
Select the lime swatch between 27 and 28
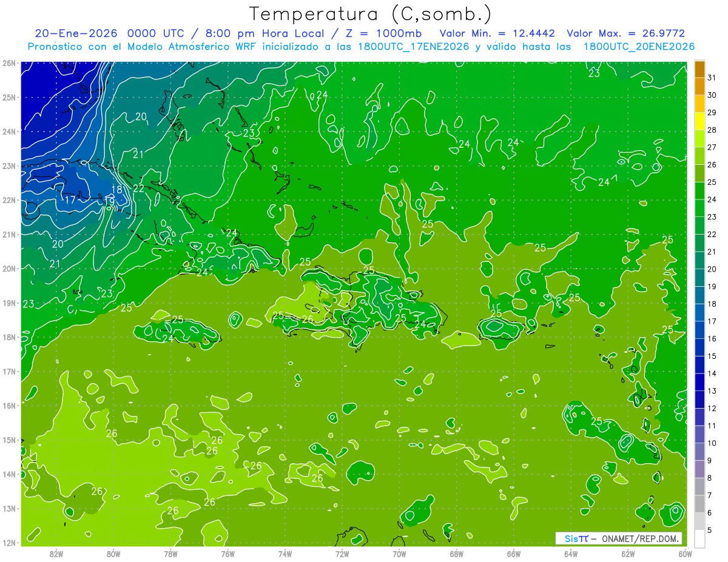coord(699,138)
